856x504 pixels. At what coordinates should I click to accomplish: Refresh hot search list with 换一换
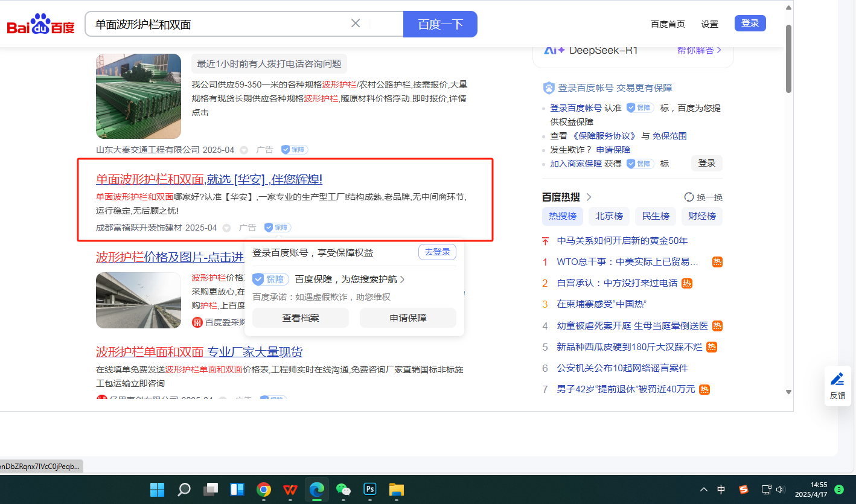tap(703, 197)
